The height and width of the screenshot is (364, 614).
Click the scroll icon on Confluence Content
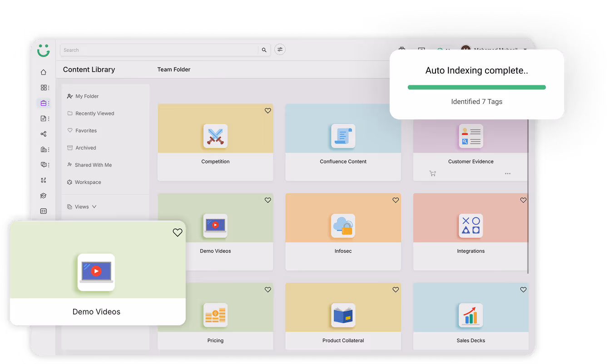point(343,136)
